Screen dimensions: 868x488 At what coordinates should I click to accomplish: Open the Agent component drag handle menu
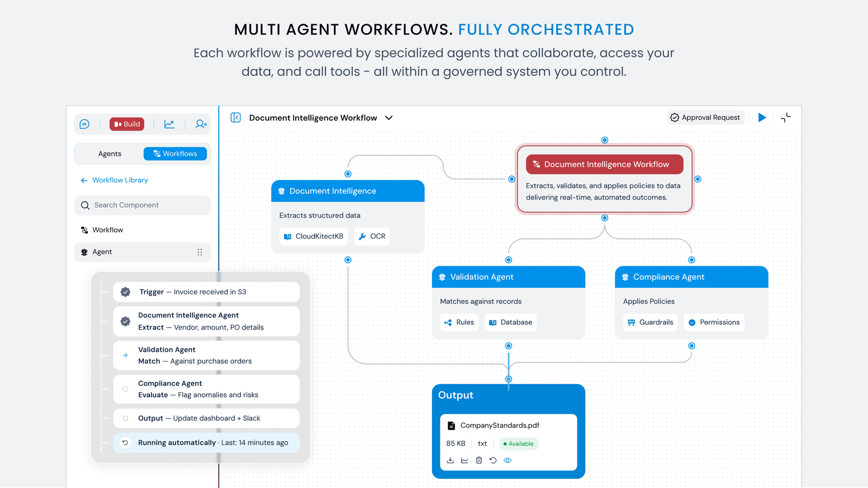pos(200,252)
